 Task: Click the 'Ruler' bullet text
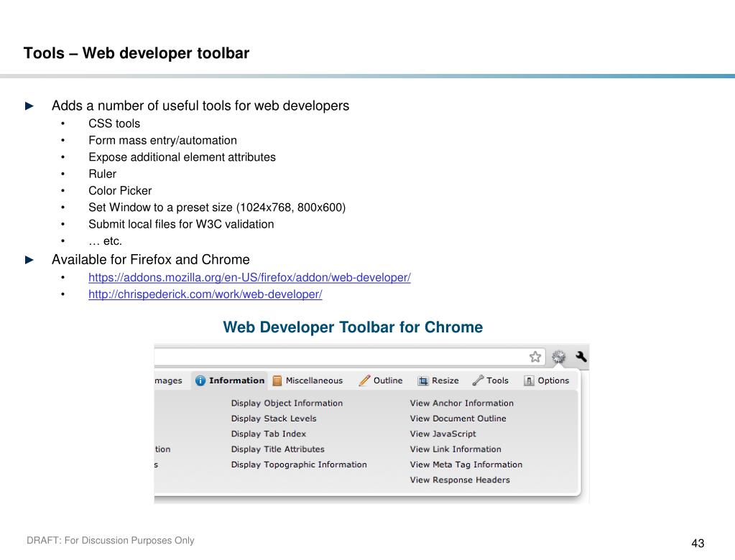tap(102, 174)
